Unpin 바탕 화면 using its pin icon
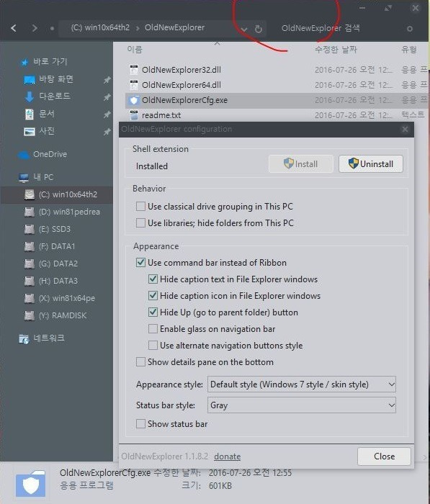The image size is (430, 504). [x=107, y=80]
